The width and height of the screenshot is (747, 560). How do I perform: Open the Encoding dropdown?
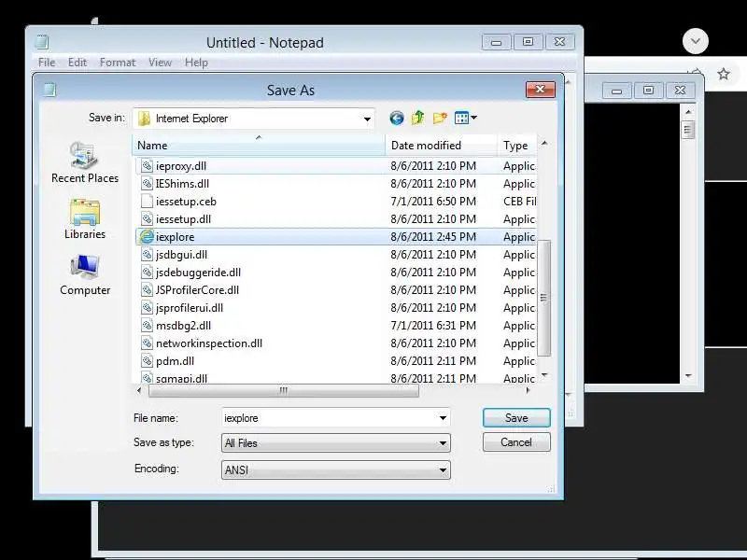click(443, 470)
